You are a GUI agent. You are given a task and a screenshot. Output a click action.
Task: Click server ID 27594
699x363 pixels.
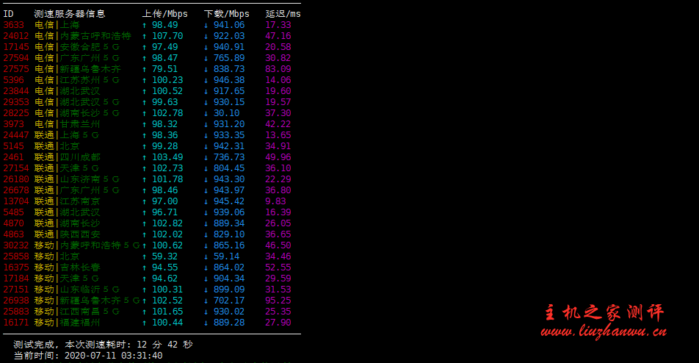pyautogui.click(x=16, y=58)
